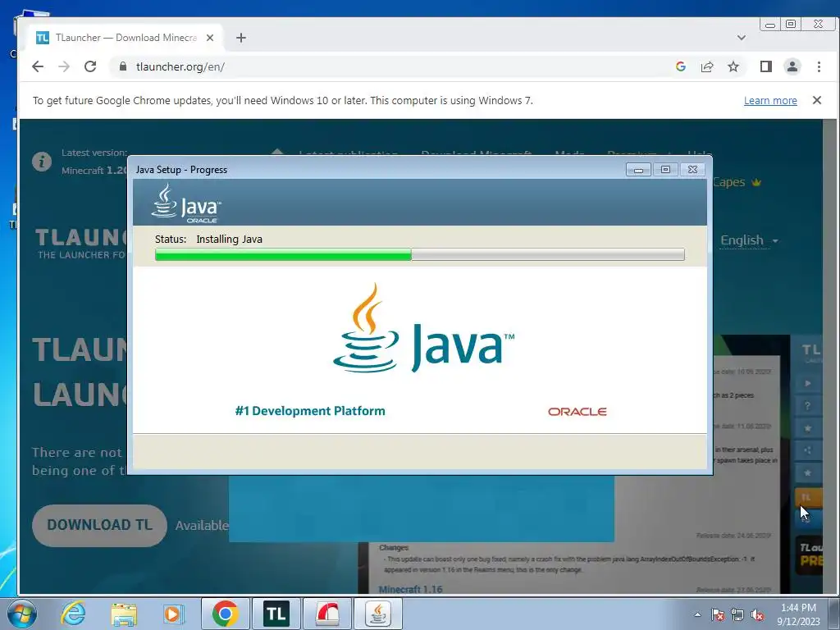The image size is (840, 630).
Task: Open a new Chrome tab
Action: click(x=241, y=38)
